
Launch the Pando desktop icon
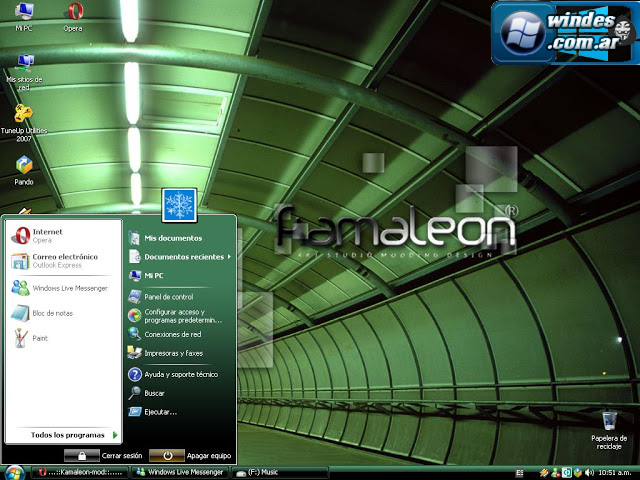tap(24, 170)
